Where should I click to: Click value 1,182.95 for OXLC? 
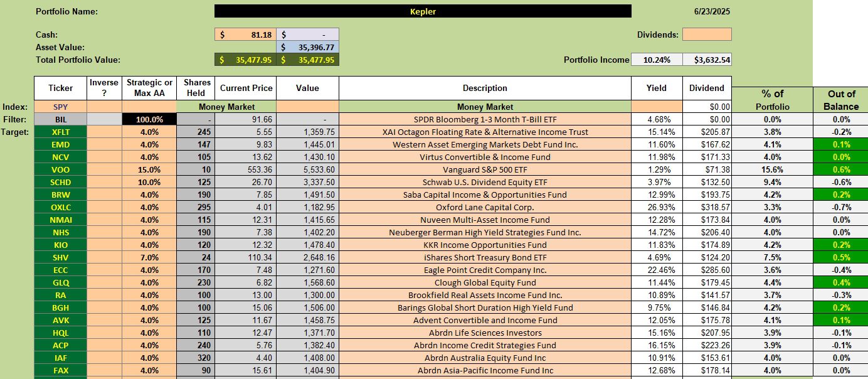point(307,207)
